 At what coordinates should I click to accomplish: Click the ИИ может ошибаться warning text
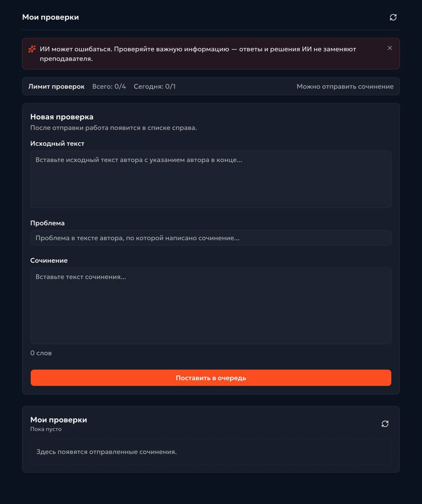click(198, 54)
